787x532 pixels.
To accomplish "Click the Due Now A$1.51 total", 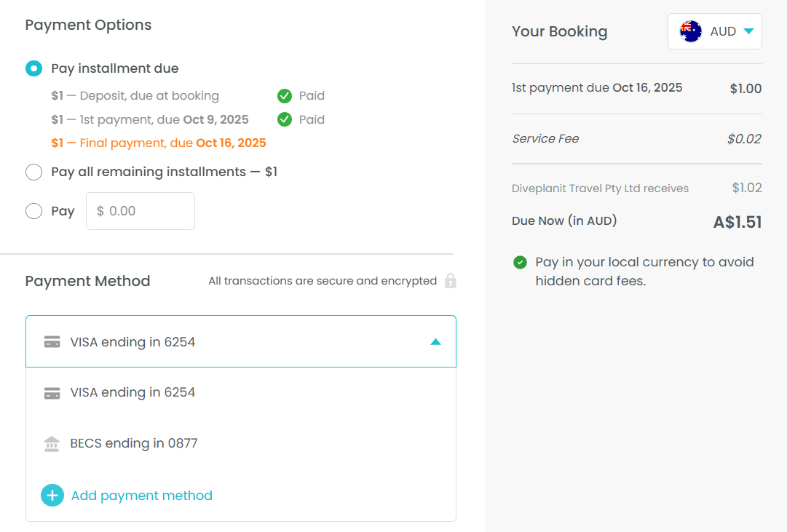I will coord(737,221).
